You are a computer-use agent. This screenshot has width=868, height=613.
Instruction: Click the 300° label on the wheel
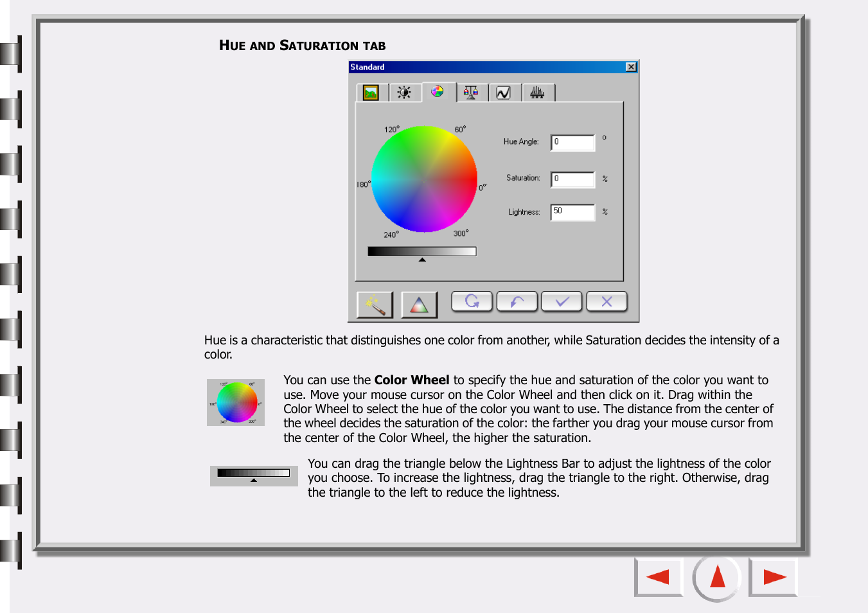coord(461,233)
